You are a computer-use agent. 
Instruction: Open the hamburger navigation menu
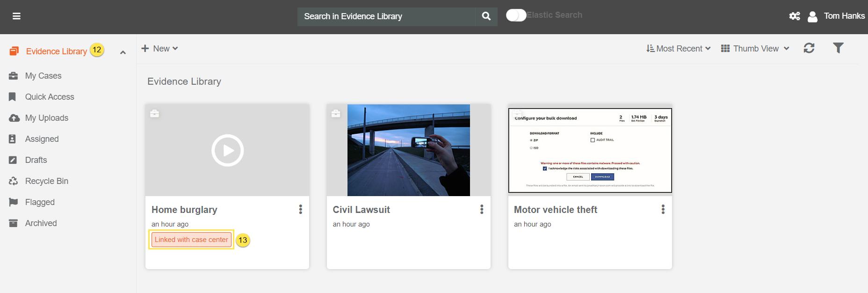16,16
